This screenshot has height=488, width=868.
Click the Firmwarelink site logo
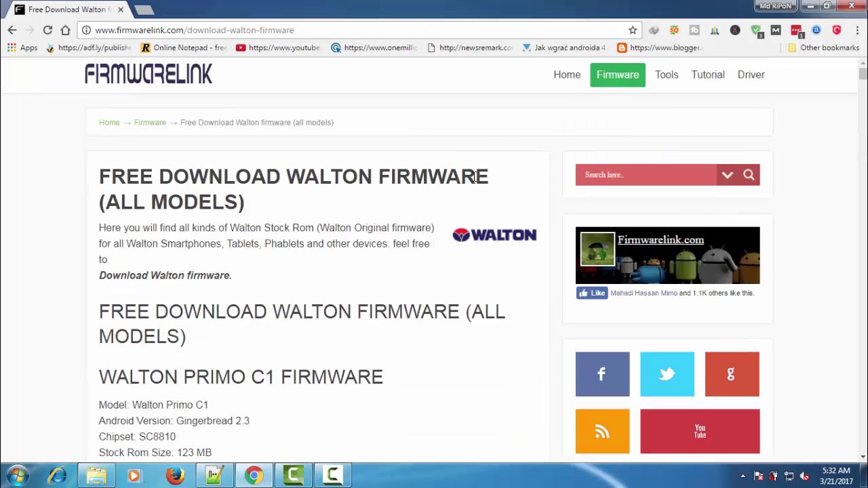pos(149,74)
